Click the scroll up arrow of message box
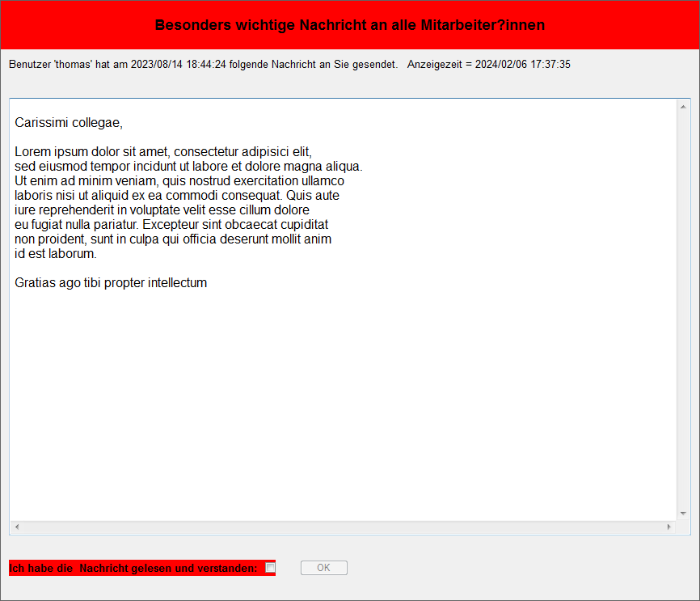This screenshot has height=601, width=700. [x=683, y=107]
